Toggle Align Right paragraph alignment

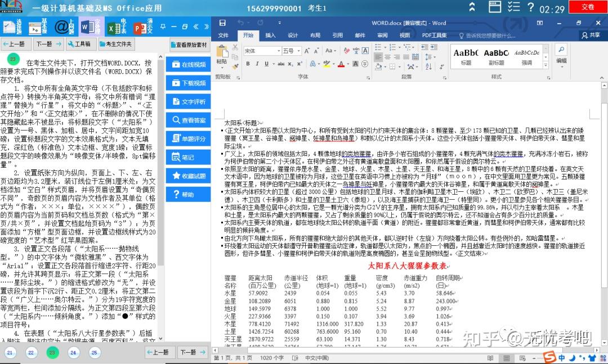coord(397,57)
